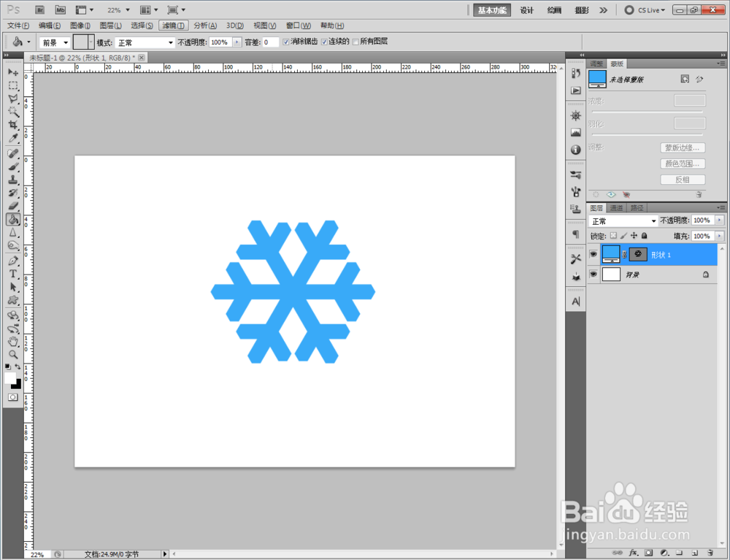The width and height of the screenshot is (730, 560).
Task: Open the layer blend mode dropdown
Action: 623,220
